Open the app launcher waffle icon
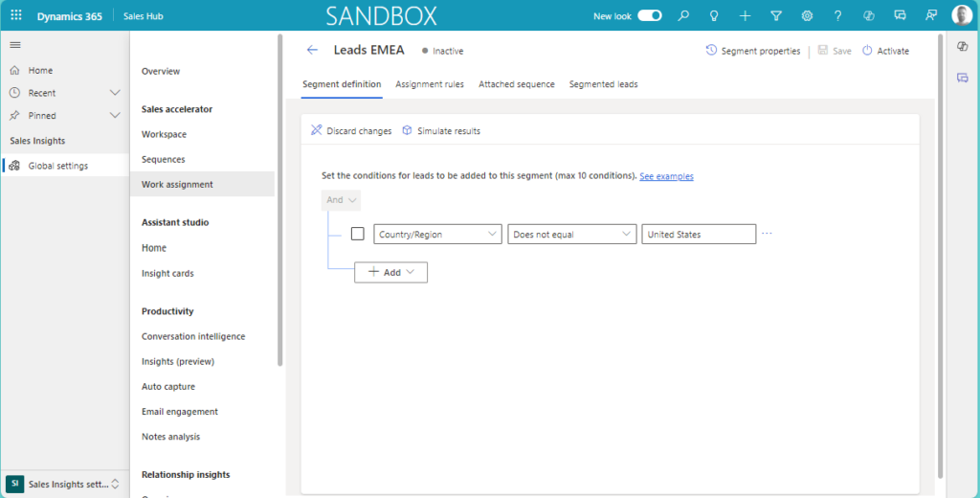 pos(16,16)
